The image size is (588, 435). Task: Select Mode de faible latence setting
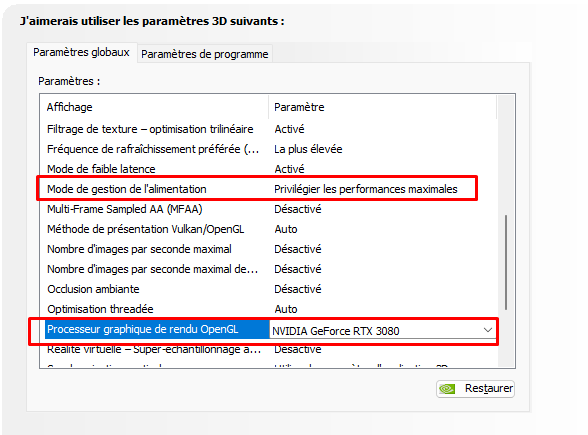point(268,169)
